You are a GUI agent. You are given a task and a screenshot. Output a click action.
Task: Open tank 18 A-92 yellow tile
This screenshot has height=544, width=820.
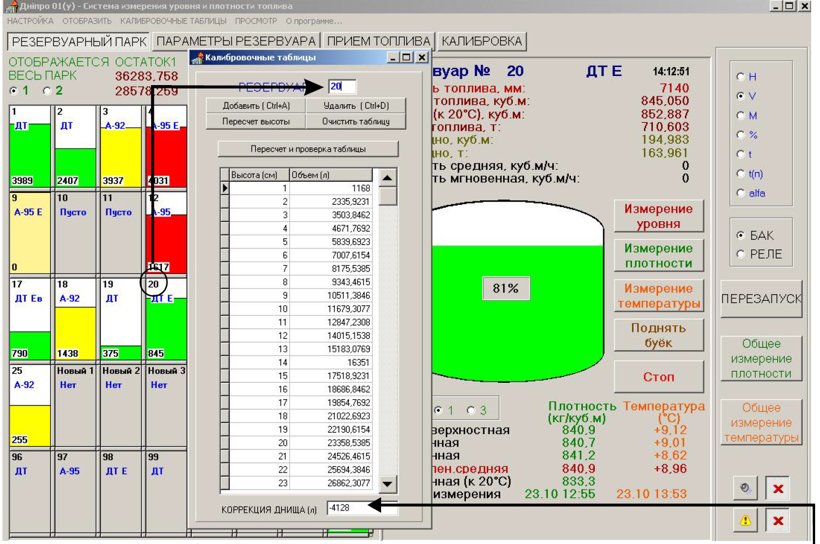(x=76, y=319)
